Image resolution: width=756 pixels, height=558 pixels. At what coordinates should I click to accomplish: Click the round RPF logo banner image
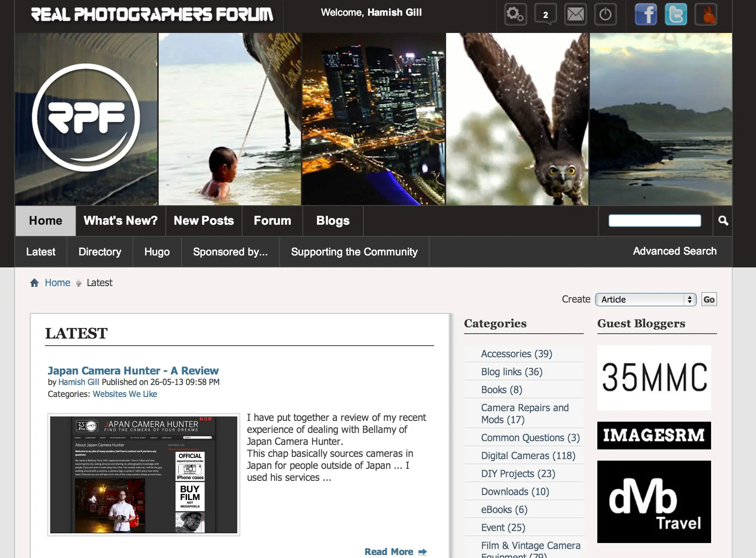coord(86,119)
